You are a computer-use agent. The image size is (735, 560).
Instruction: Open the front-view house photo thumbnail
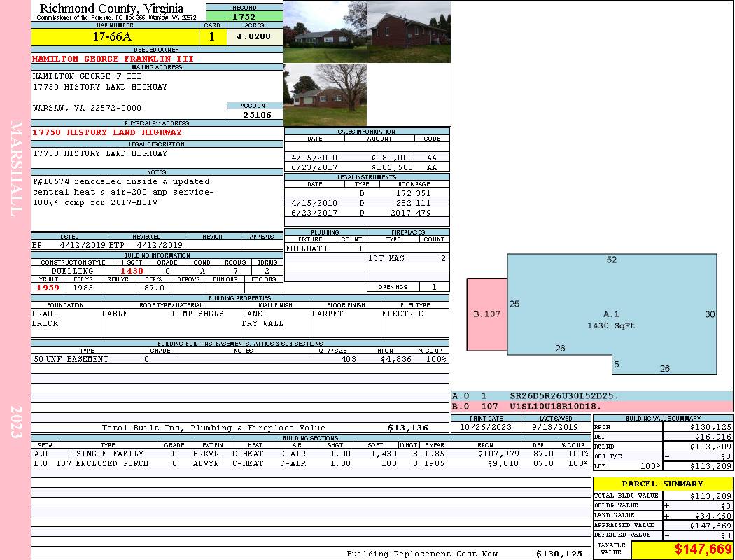(325, 31)
